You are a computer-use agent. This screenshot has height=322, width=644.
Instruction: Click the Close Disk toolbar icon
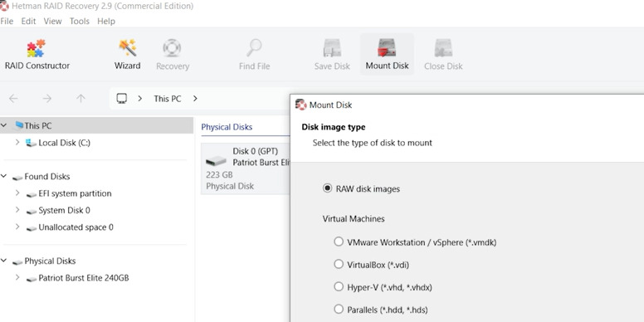pyautogui.click(x=443, y=47)
